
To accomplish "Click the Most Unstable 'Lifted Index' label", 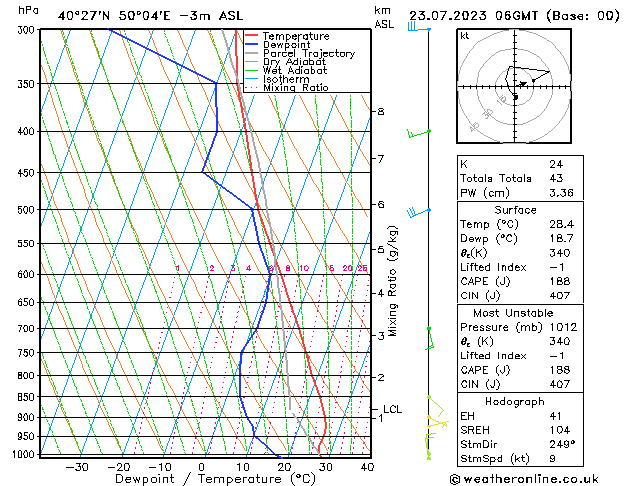I will tap(493, 356).
